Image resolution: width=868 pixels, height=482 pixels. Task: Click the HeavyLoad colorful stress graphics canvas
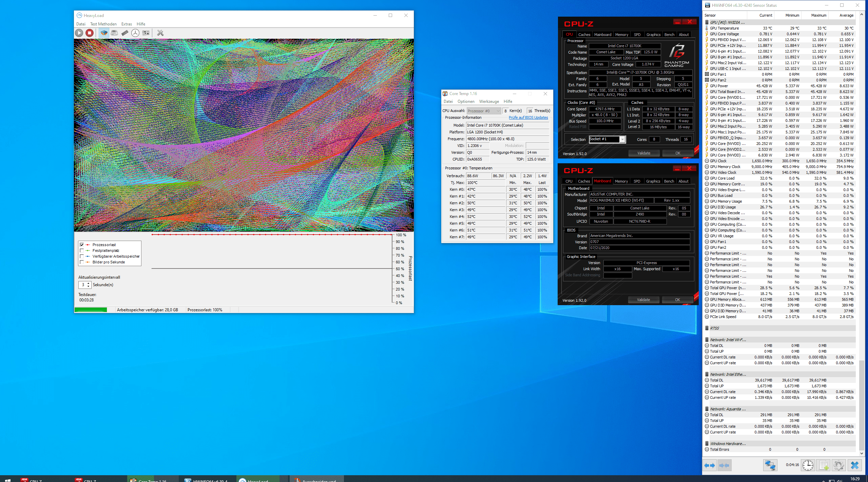click(x=244, y=135)
